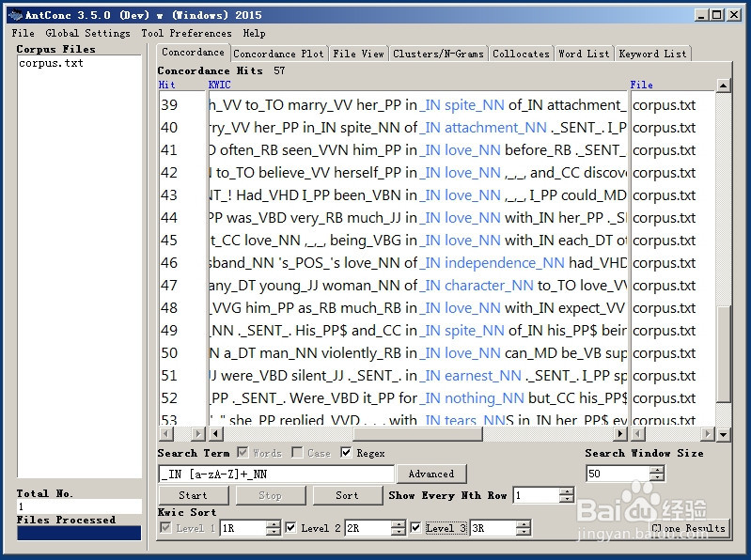The image size is (751, 560).
Task: Increase the Level 2 sort position 2R
Action: [x=398, y=524]
